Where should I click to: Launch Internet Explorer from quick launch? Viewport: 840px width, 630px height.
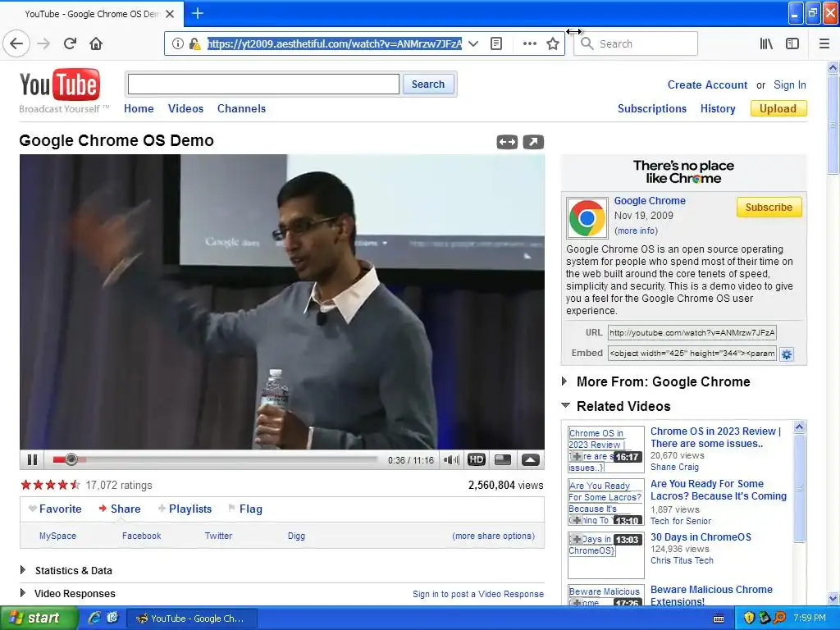coord(95,618)
